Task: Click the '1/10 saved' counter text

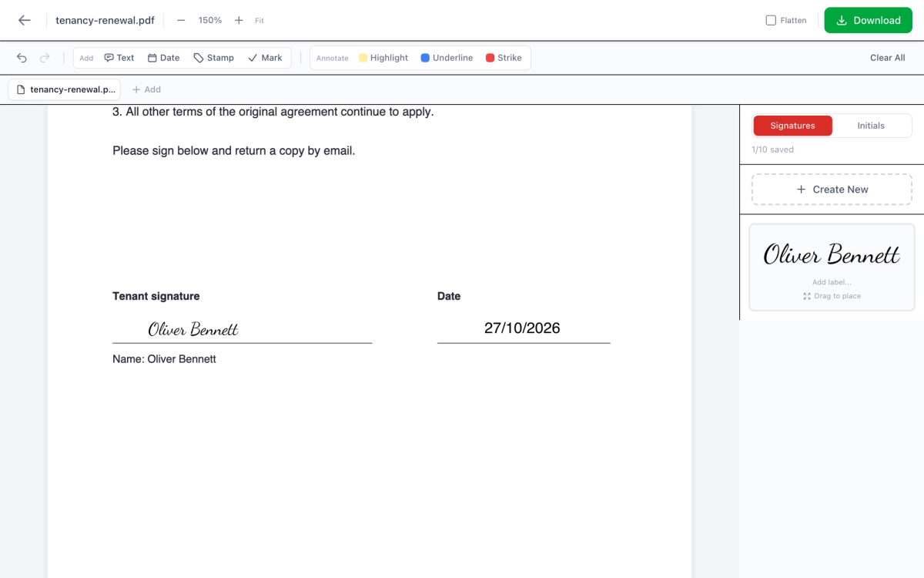Action: click(772, 150)
